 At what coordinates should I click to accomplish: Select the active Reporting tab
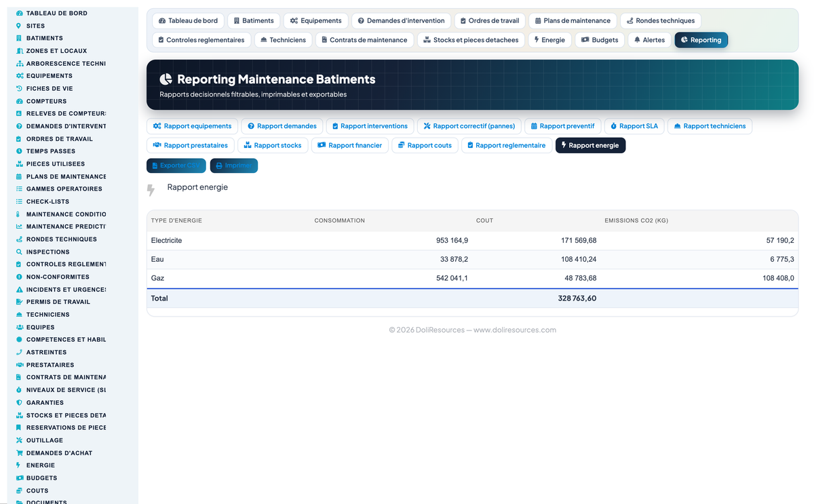pyautogui.click(x=701, y=40)
